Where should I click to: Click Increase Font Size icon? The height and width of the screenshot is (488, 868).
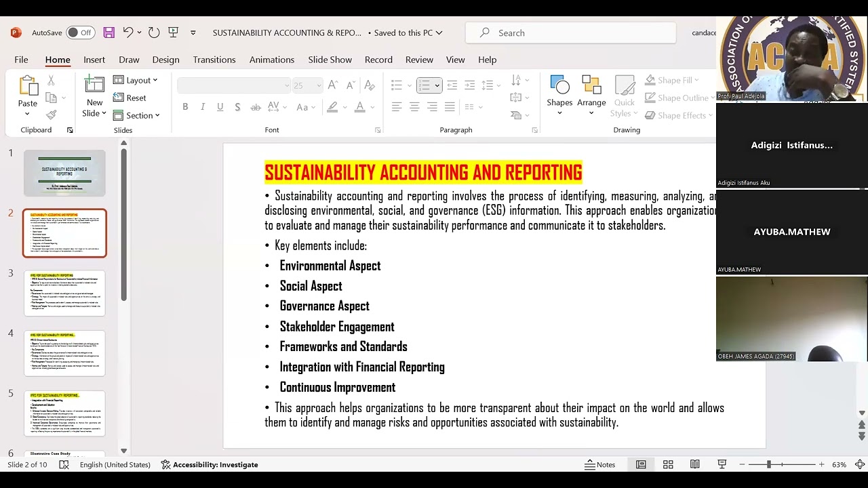pos(332,85)
